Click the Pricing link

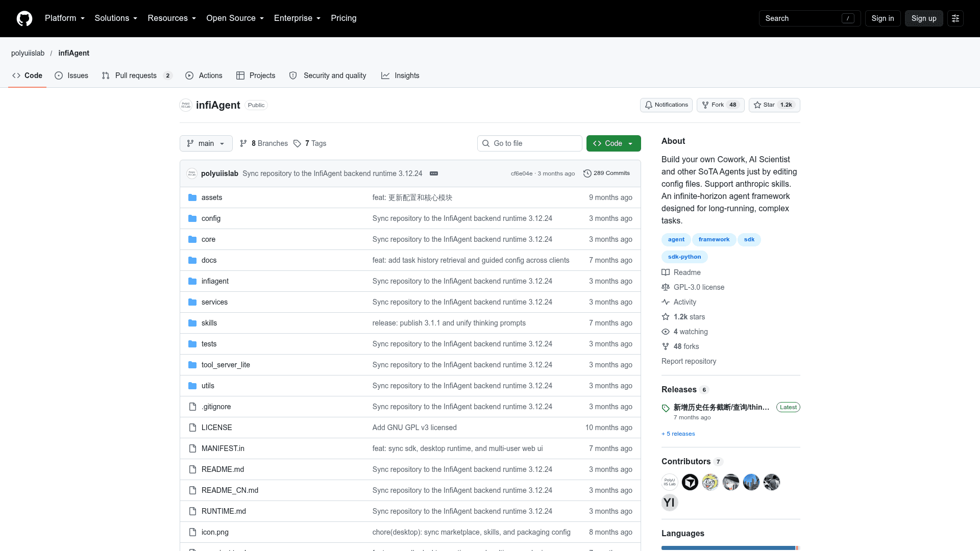click(x=344, y=18)
